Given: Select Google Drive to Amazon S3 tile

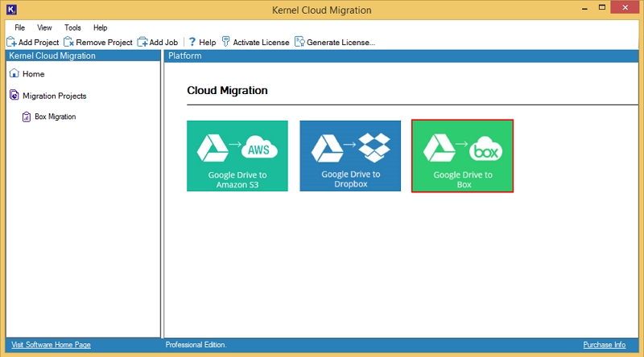Looking at the screenshot, I should tap(237, 156).
